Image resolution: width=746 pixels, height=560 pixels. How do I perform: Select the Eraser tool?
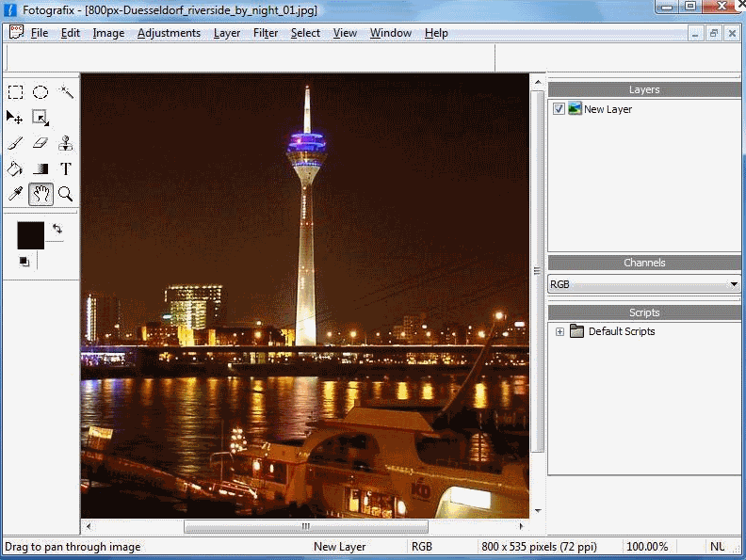41,143
